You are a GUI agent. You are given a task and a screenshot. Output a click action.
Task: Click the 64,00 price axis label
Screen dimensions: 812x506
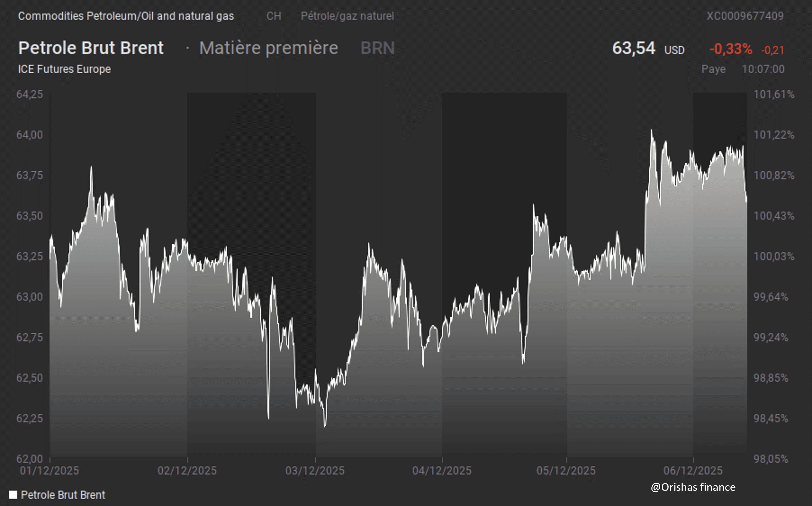[30, 135]
